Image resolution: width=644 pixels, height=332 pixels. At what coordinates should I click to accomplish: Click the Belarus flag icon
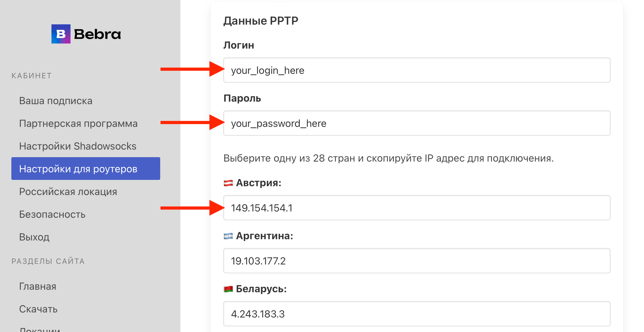point(228,289)
